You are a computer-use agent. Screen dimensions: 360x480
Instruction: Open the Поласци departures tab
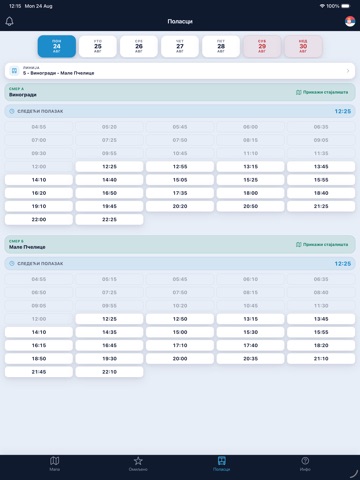point(222,464)
